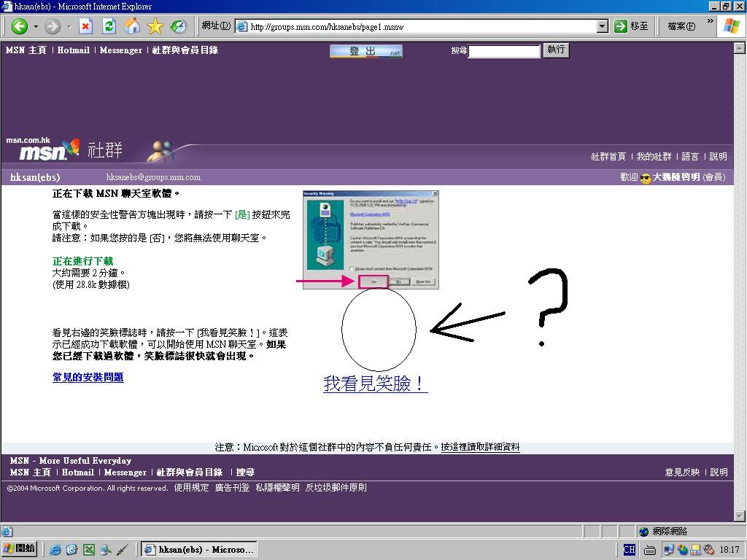Stop loading with the red X icon
This screenshot has height=560, width=747.
85,26
